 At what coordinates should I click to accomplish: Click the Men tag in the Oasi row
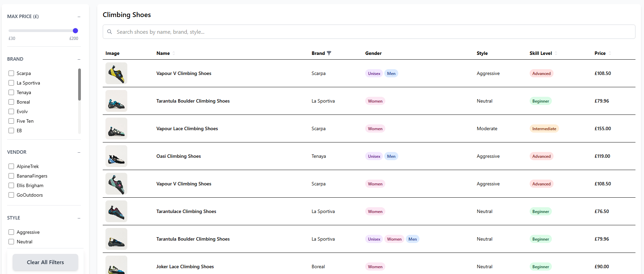tap(391, 156)
